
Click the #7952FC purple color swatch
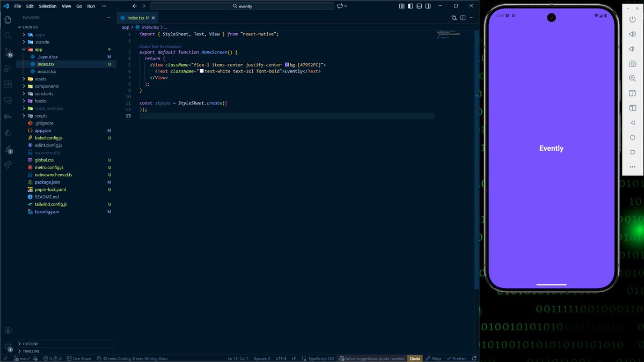click(287, 64)
